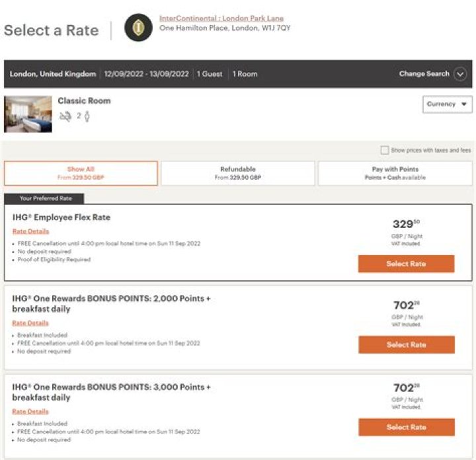Screen dimensions: 476x460
Task: Click the 12/09/2022 - 13/09/2022 date range
Action: coord(146,74)
